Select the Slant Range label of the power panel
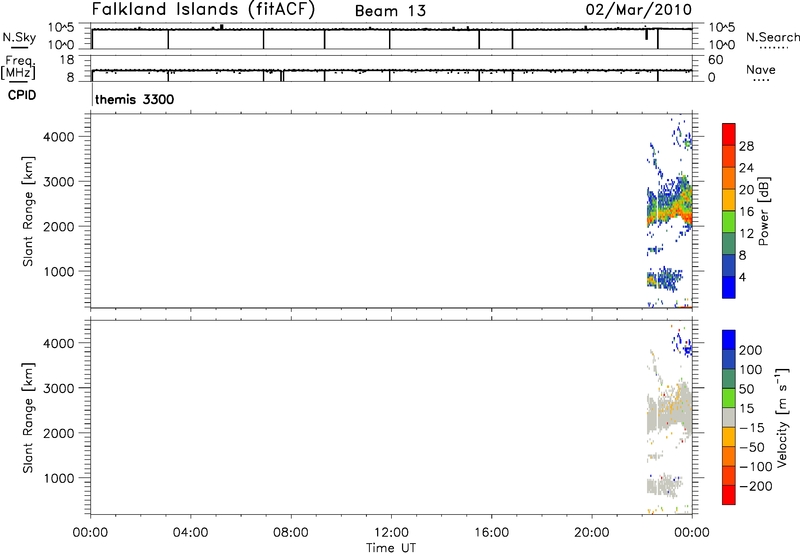The image size is (800, 554). [x=28, y=211]
